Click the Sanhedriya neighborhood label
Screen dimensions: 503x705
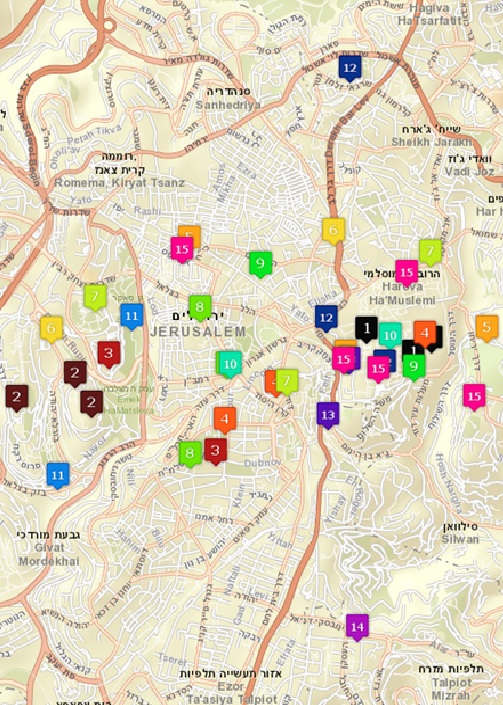pos(228,105)
